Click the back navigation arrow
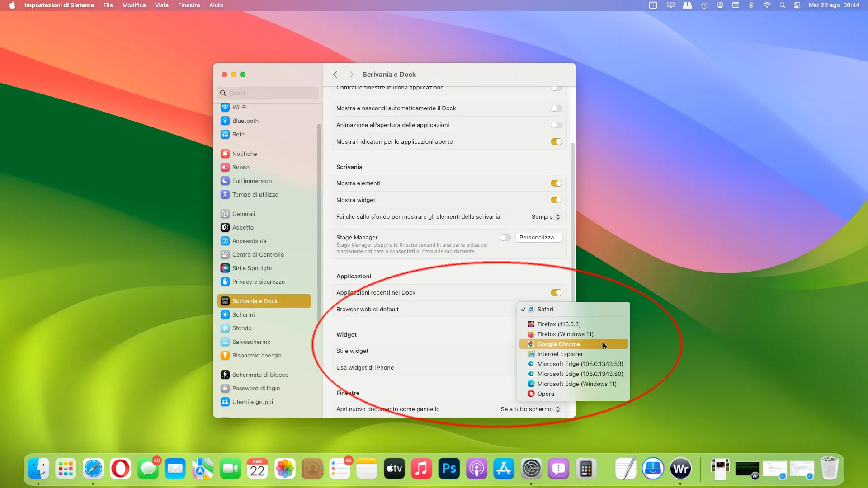The width and height of the screenshot is (868, 488). [x=335, y=74]
